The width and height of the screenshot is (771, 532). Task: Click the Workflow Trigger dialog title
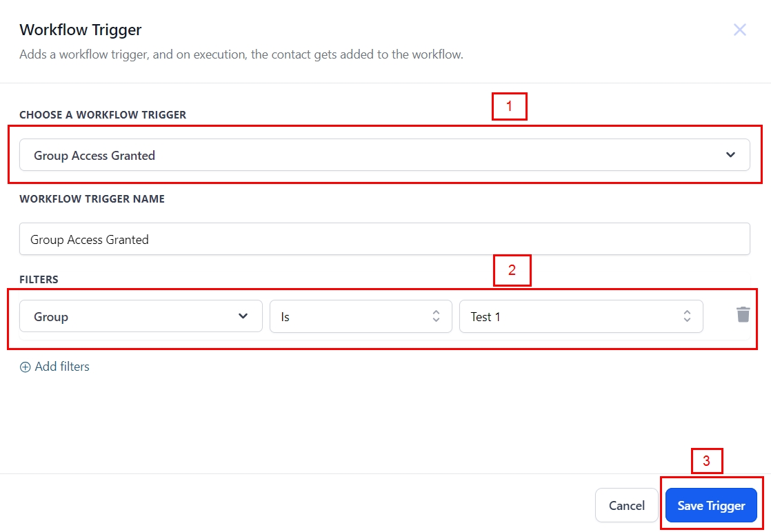(81, 30)
